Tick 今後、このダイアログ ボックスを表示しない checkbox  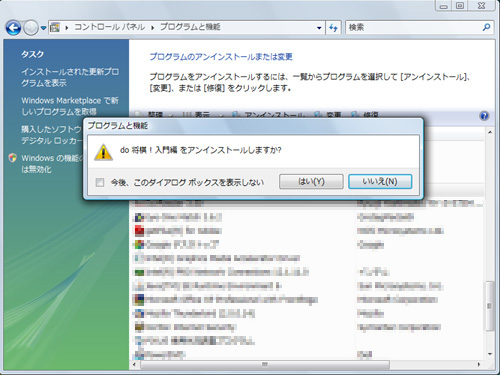pyautogui.click(x=100, y=182)
